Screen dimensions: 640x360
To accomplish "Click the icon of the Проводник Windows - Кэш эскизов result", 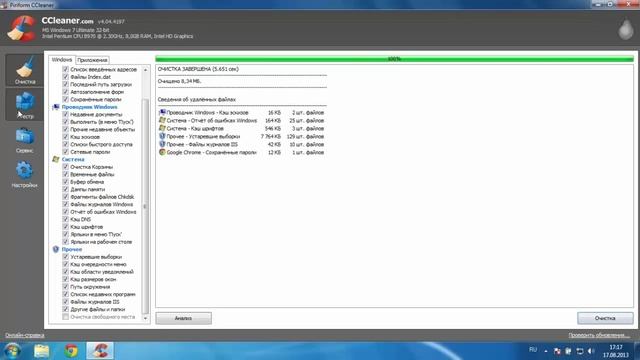I will tap(162, 112).
